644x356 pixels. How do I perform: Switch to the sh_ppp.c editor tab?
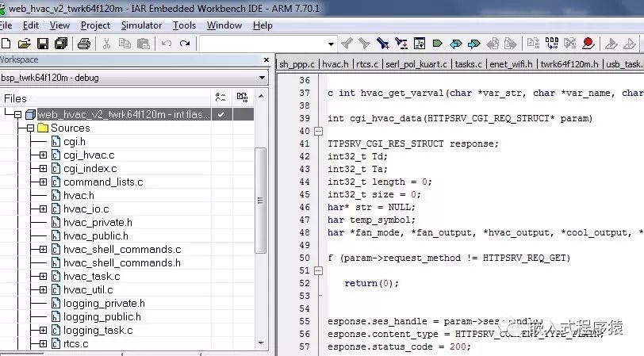pos(297,64)
